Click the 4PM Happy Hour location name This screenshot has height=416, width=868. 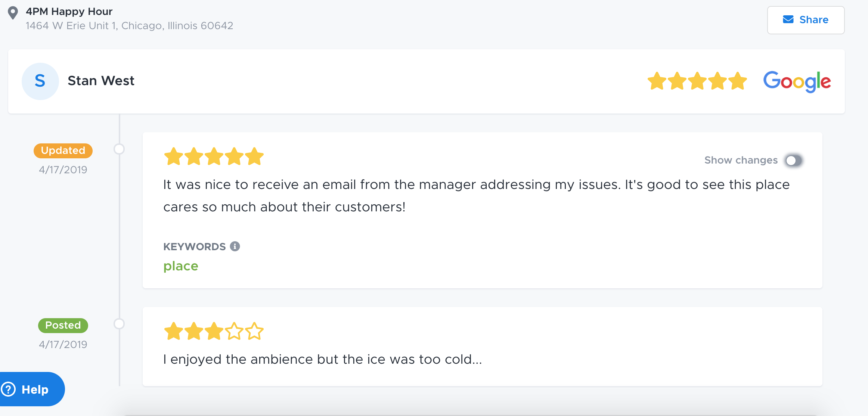pyautogui.click(x=69, y=12)
